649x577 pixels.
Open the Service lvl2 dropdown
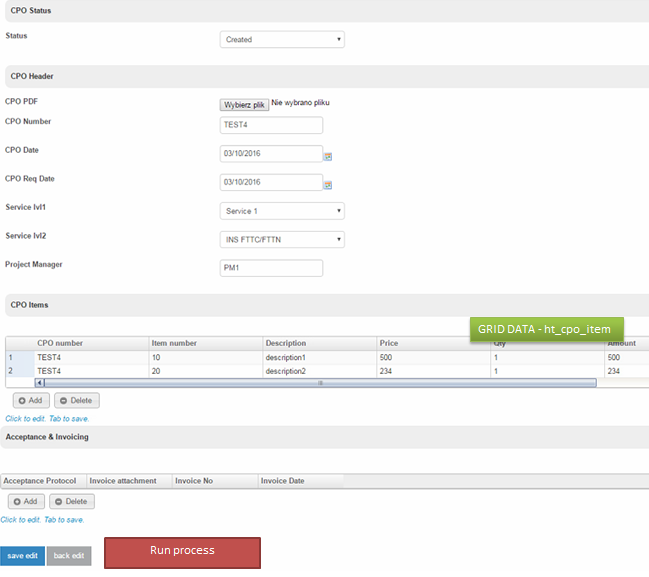click(x=282, y=240)
